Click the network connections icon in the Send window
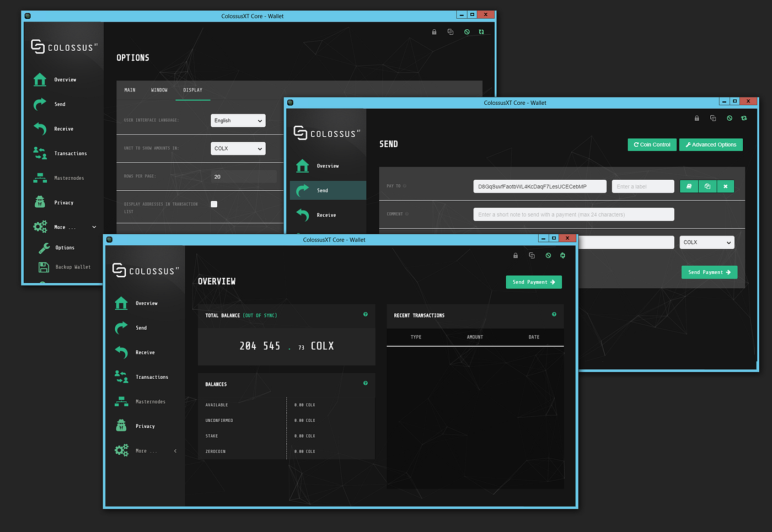This screenshot has width=772, height=532. click(x=713, y=118)
